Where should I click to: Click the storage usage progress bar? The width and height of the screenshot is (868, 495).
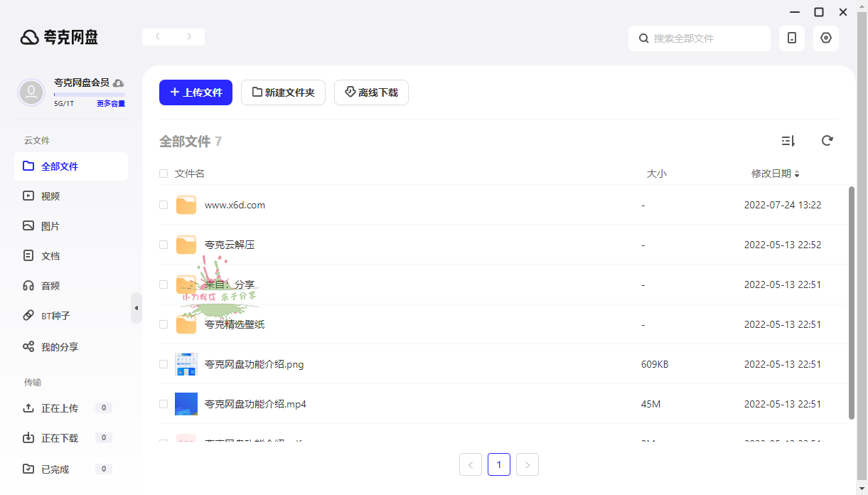[x=89, y=94]
